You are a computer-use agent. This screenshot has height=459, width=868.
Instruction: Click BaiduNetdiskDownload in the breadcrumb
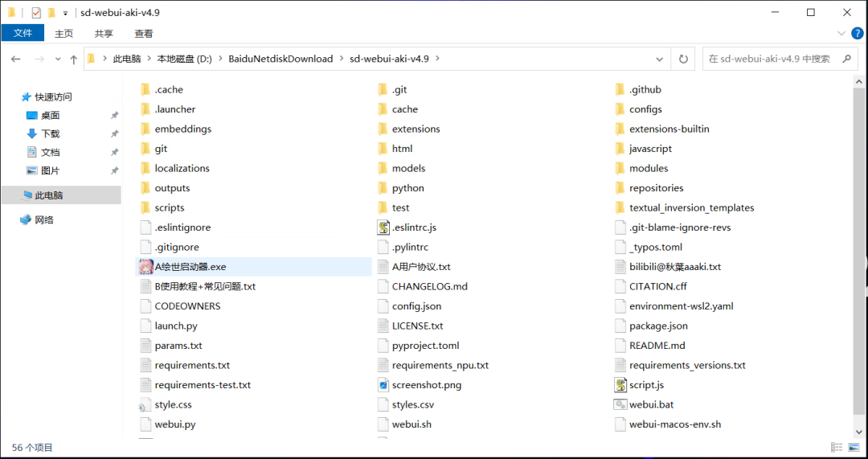(280, 59)
